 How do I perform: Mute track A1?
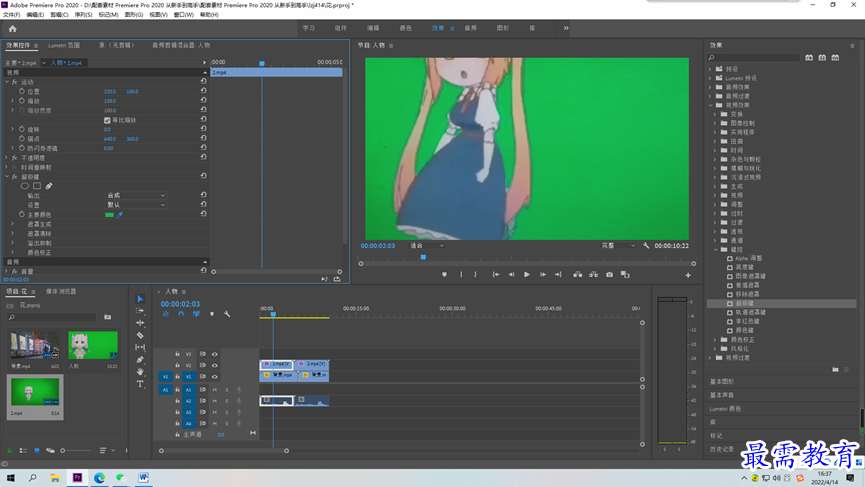(x=215, y=390)
